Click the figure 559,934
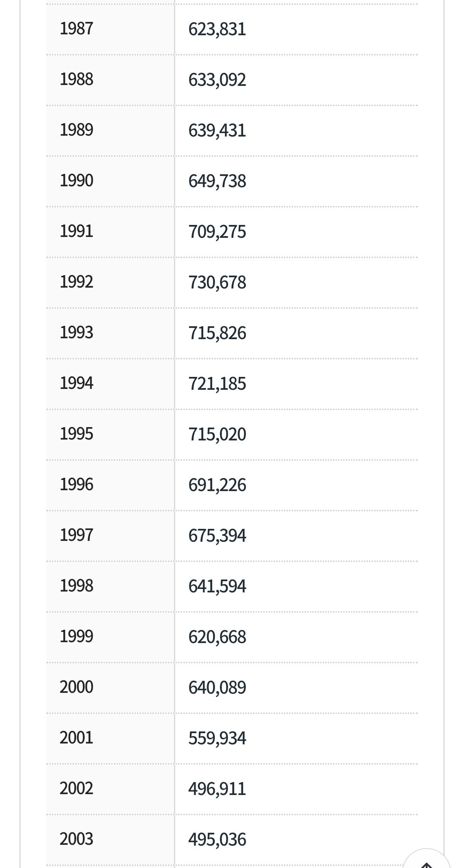The width and height of the screenshot is (464, 868). [217, 738]
